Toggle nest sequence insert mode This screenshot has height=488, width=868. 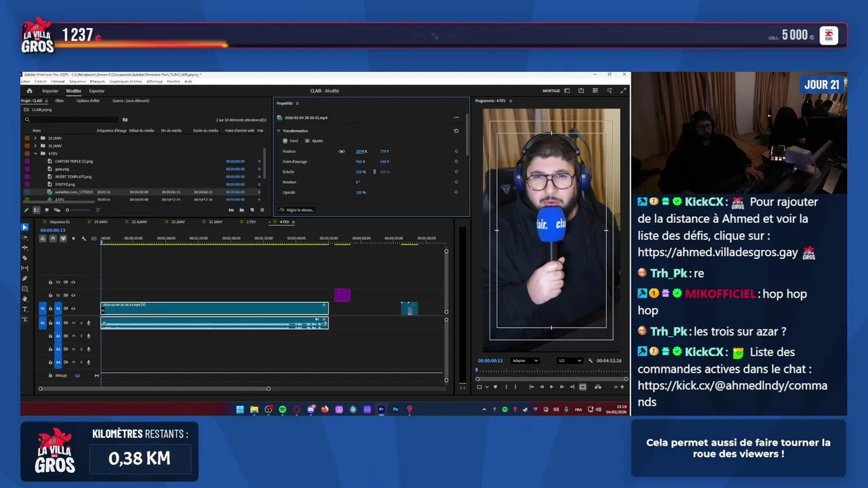pos(43,239)
